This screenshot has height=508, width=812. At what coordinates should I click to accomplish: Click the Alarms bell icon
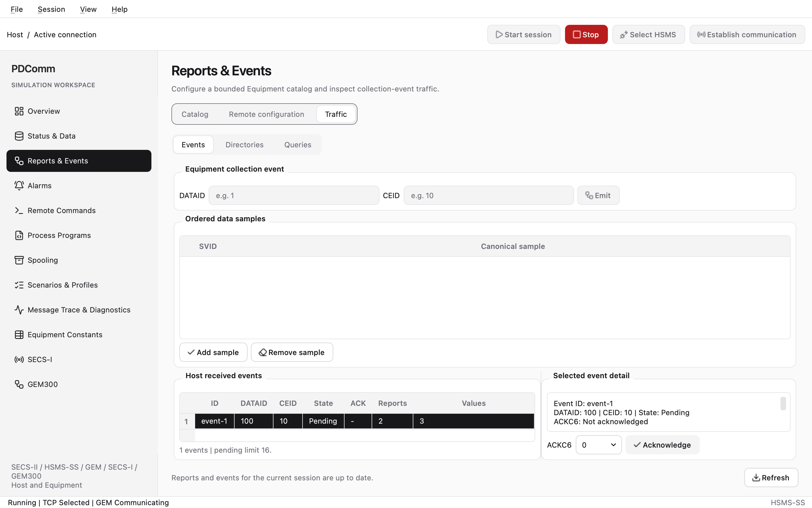click(x=19, y=186)
